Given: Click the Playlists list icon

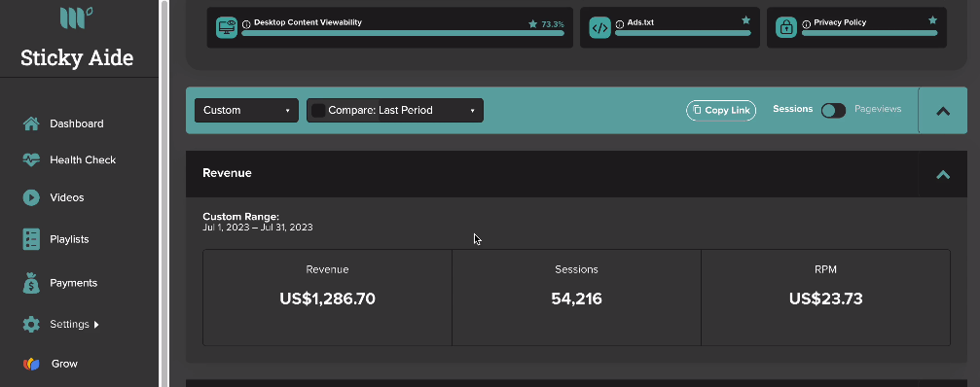Looking at the screenshot, I should click(31, 239).
